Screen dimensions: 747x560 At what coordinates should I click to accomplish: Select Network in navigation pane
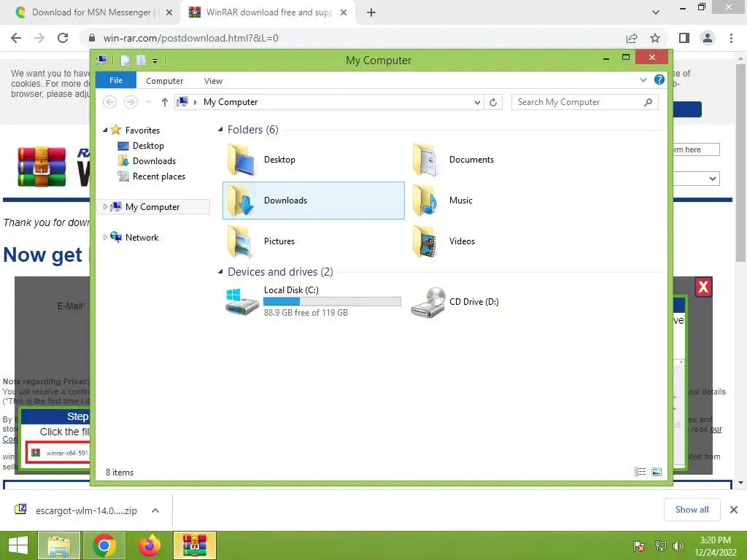142,237
